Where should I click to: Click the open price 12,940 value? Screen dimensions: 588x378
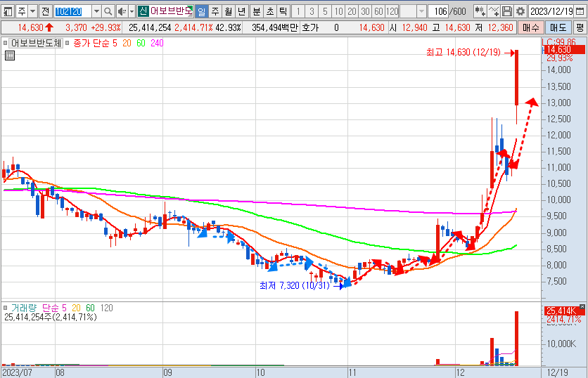[414, 27]
